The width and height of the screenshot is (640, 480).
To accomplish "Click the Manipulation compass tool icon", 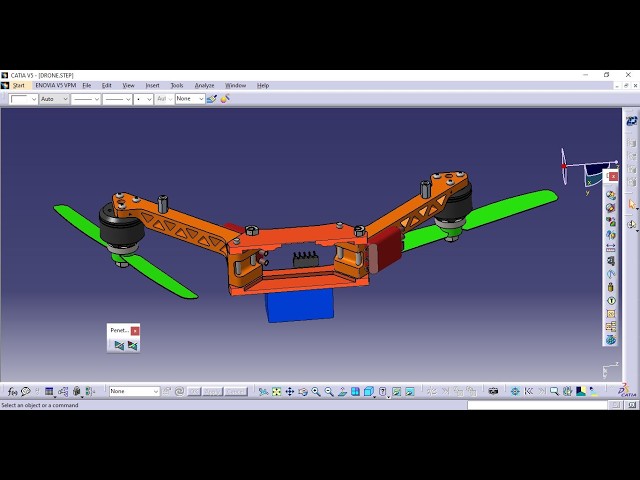I will point(632,224).
